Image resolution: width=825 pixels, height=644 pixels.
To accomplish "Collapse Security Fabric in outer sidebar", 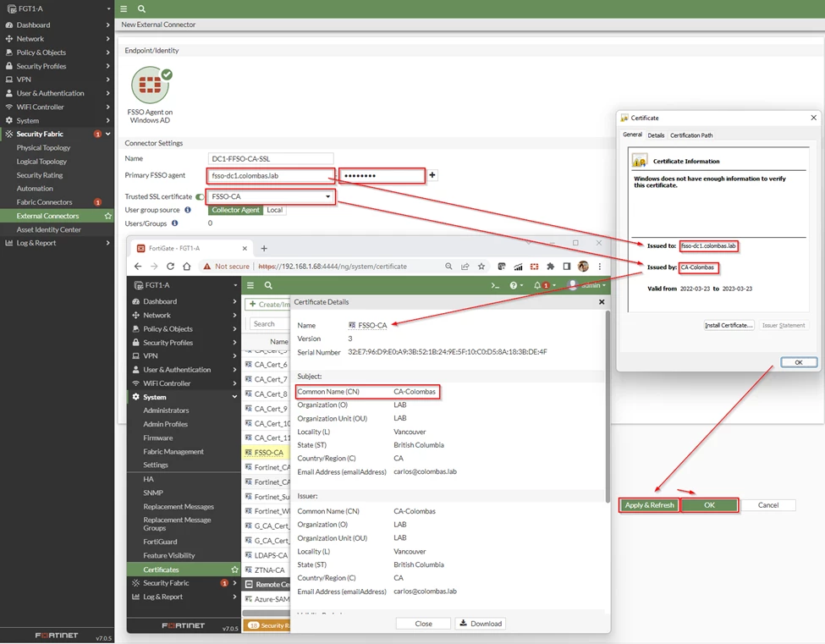I will [57, 134].
